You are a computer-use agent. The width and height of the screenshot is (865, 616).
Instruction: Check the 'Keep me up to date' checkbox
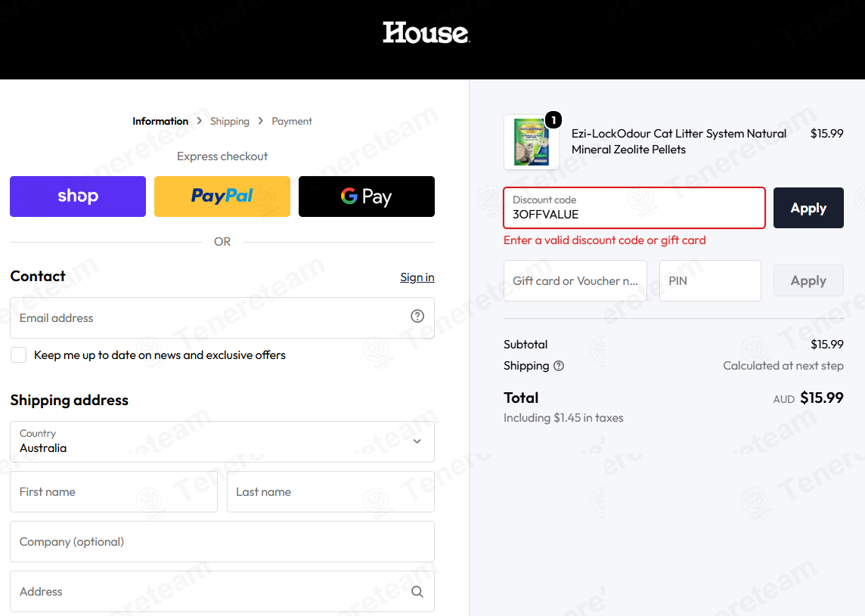(18, 355)
